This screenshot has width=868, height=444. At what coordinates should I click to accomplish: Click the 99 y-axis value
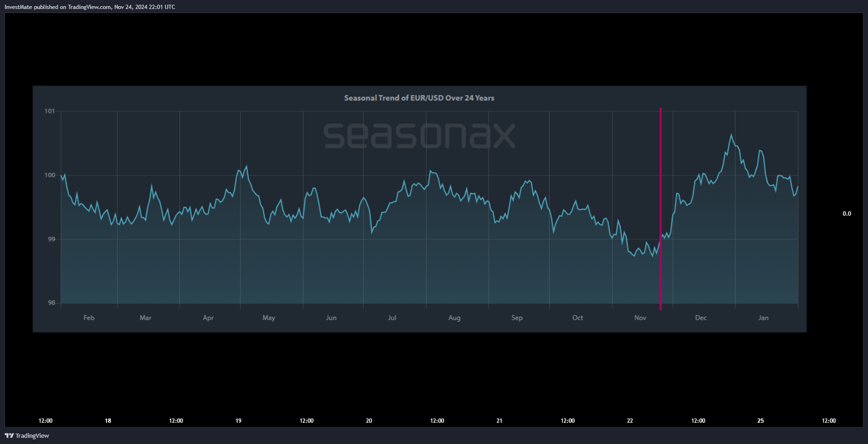(x=52, y=239)
